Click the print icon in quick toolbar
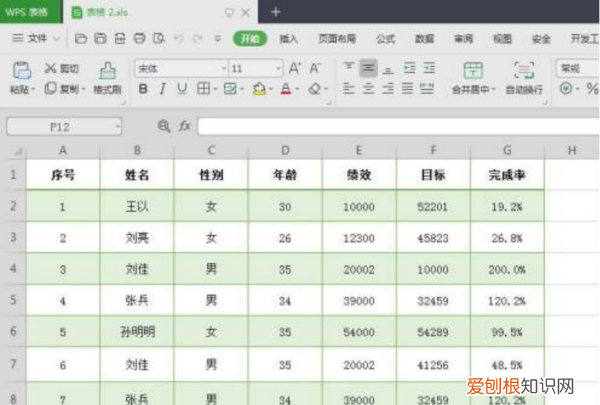 [x=139, y=38]
